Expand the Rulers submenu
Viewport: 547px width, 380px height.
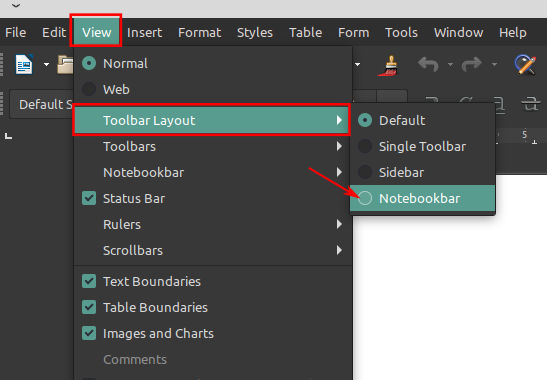[x=213, y=224]
